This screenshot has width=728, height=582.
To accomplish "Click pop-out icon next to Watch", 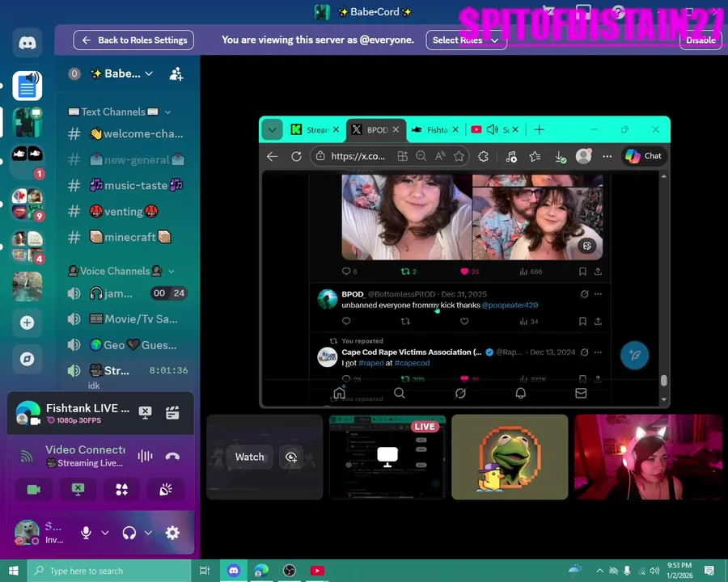I will click(291, 457).
